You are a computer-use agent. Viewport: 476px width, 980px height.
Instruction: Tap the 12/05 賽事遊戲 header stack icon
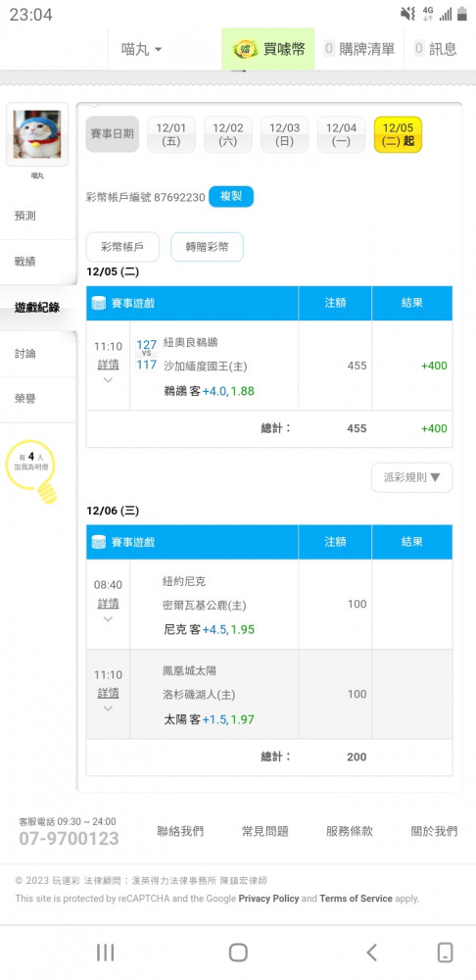(99, 303)
